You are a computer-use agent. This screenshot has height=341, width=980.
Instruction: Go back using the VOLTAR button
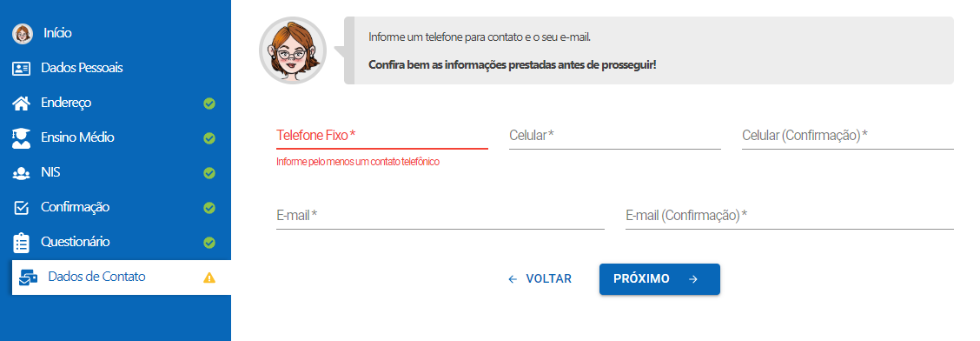point(540,279)
